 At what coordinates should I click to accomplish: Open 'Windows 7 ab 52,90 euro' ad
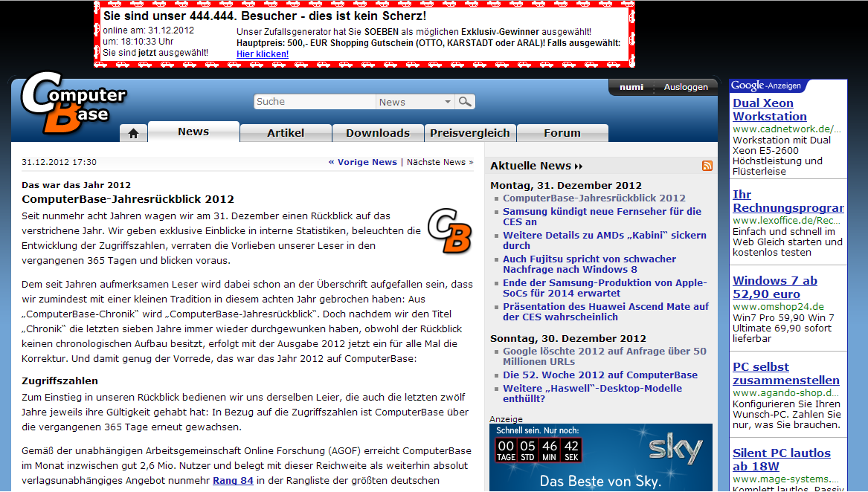(x=775, y=287)
